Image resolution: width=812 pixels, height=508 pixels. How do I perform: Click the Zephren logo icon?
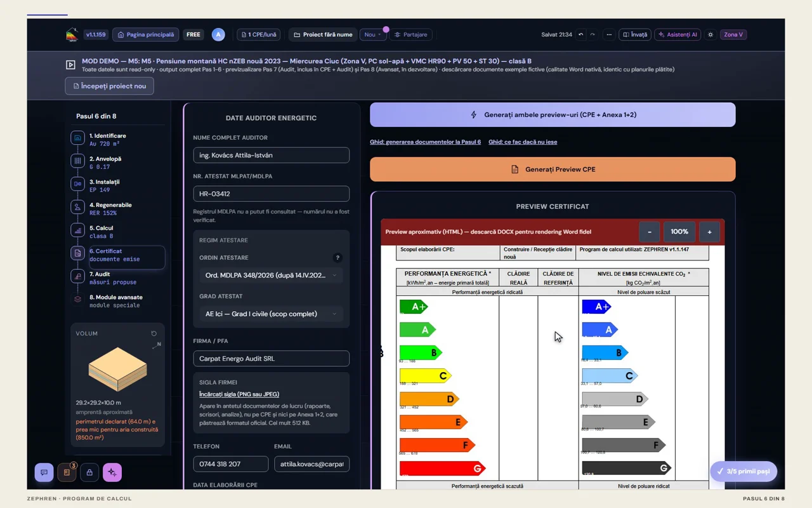point(72,34)
